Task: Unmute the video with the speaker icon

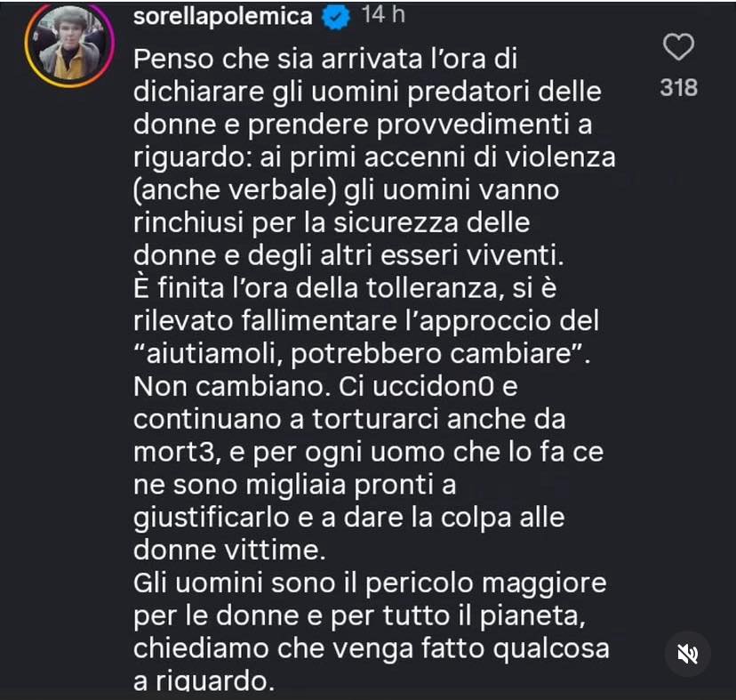Action: (x=687, y=655)
